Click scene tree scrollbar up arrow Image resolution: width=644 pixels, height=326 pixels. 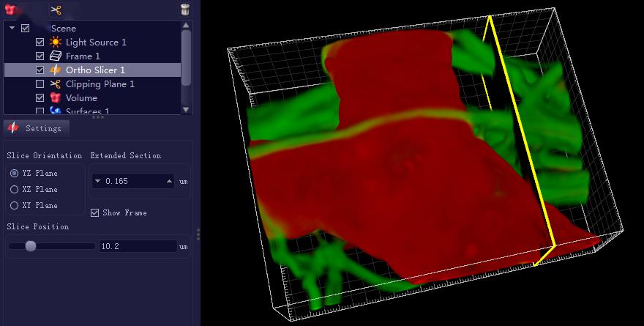[186, 25]
